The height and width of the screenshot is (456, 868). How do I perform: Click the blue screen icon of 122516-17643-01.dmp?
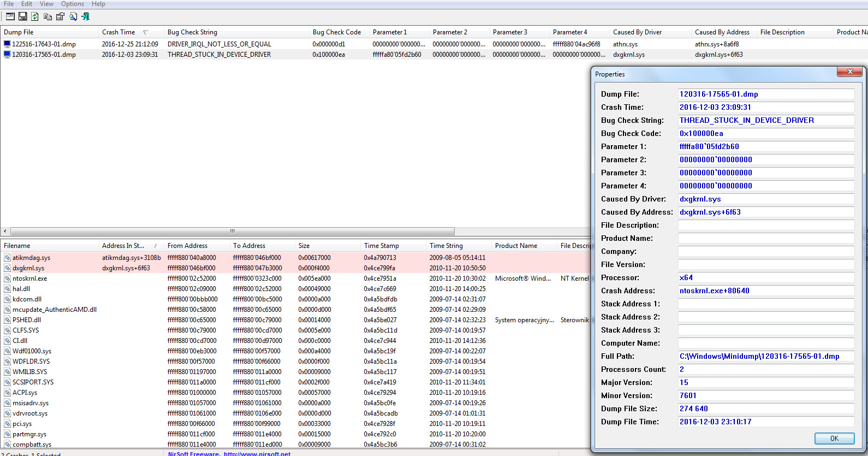coord(7,44)
